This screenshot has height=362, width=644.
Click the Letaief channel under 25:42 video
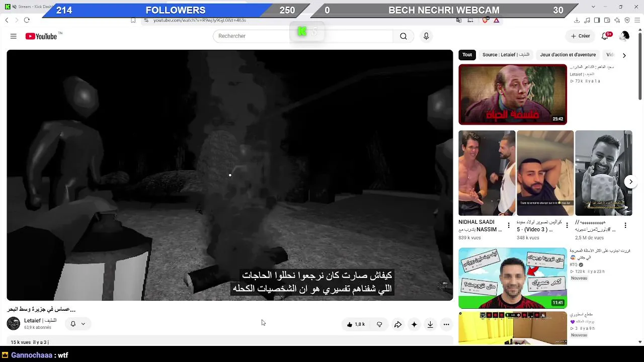582,74
